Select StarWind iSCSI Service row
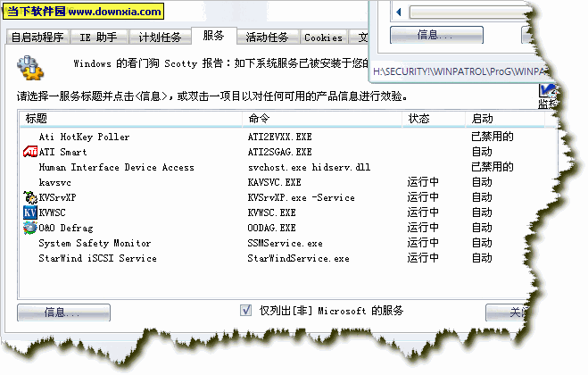 click(x=97, y=258)
